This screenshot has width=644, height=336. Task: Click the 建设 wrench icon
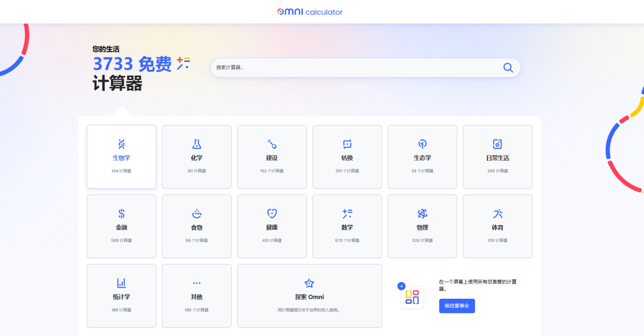point(272,145)
